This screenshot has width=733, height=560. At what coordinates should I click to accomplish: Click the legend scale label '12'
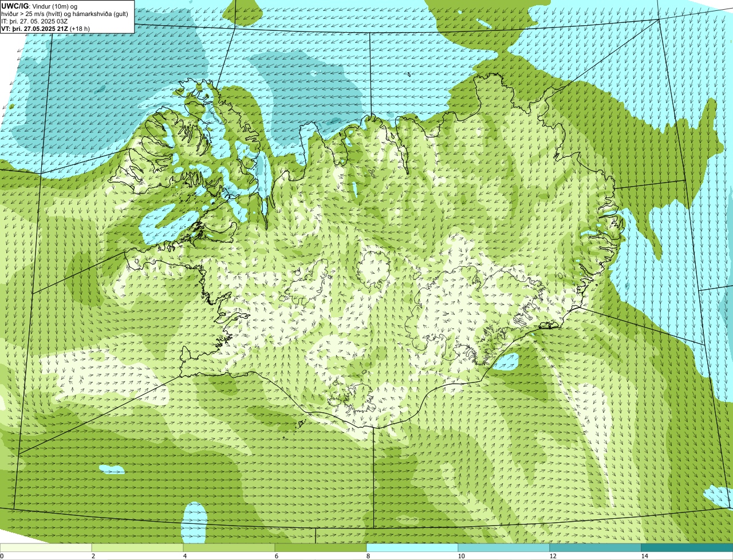click(553, 556)
